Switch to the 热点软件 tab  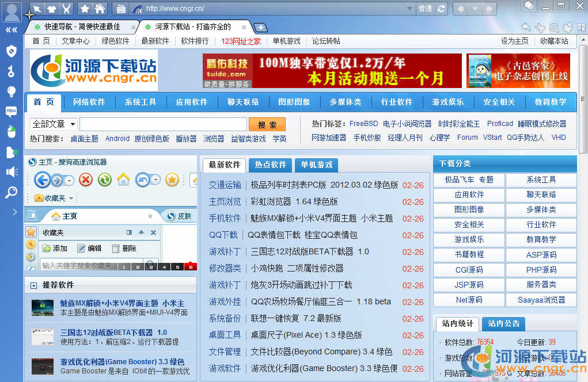[x=270, y=165]
